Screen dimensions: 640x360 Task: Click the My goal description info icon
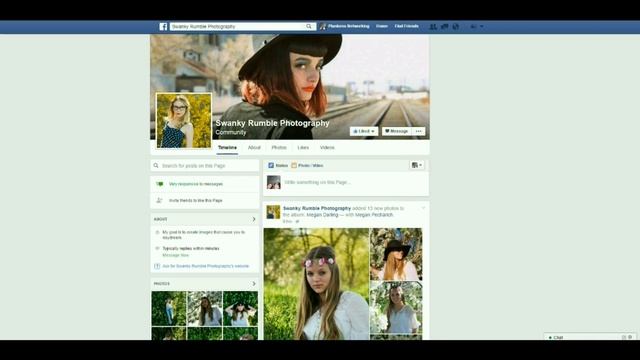[x=157, y=232]
